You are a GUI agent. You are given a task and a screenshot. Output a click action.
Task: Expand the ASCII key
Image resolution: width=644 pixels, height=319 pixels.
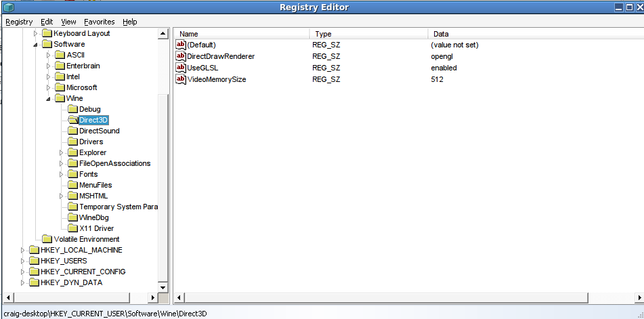[49, 55]
